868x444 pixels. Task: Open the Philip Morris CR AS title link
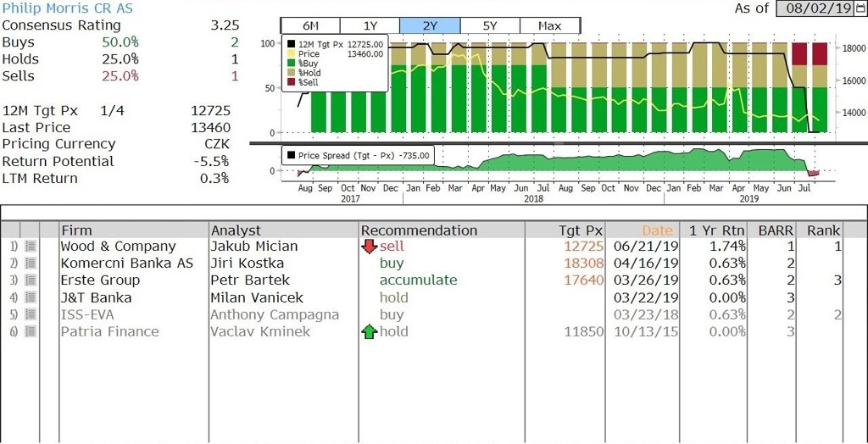pos(68,8)
